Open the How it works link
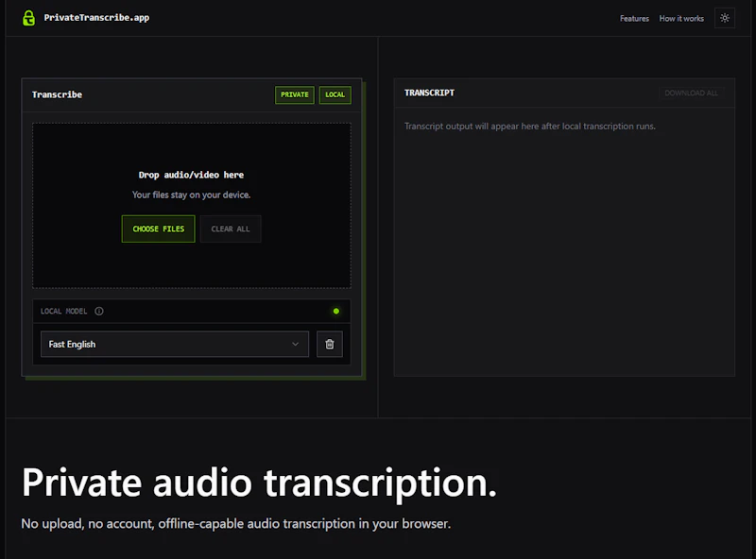The width and height of the screenshot is (756, 559). [681, 18]
